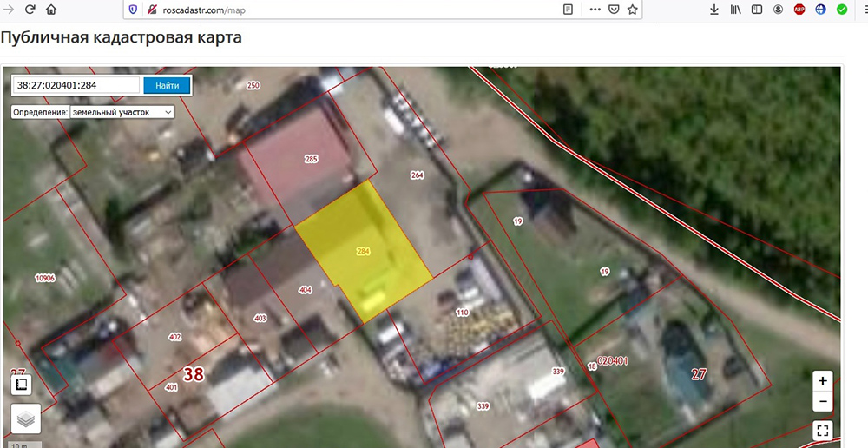The width and height of the screenshot is (868, 448).
Task: Go to the browser home page
Action: [x=51, y=10]
